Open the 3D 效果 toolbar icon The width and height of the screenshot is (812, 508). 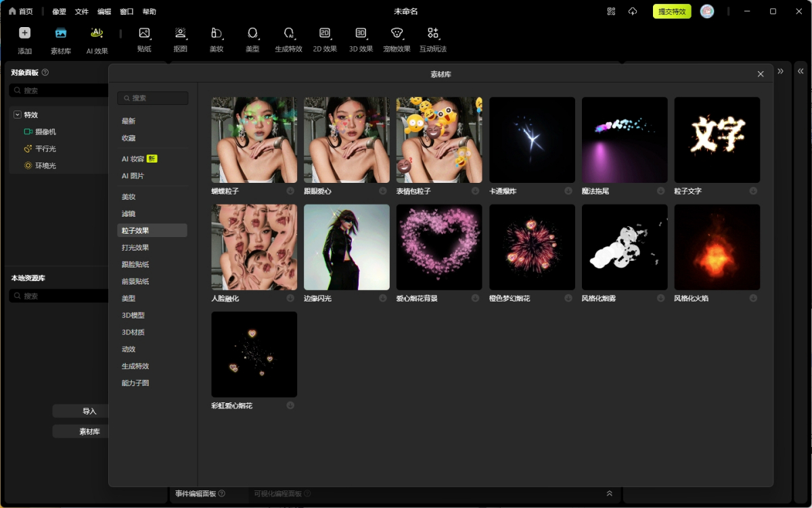point(361,34)
